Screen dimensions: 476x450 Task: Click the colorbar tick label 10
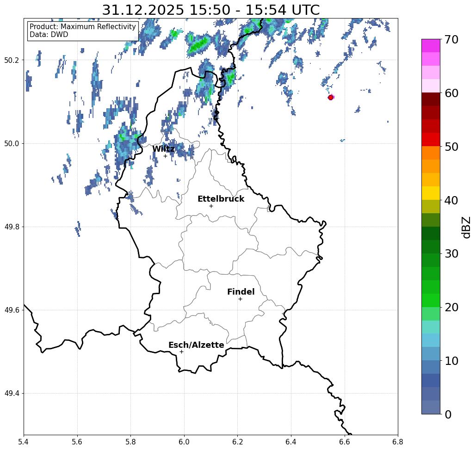[x=451, y=360]
